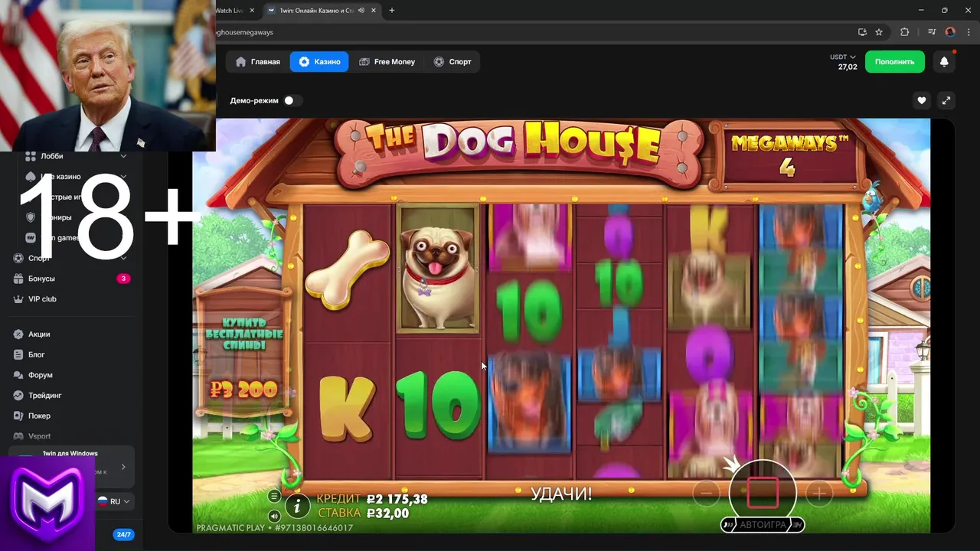Click the ₽3 200 buy price
The image size is (980, 551).
pos(244,390)
